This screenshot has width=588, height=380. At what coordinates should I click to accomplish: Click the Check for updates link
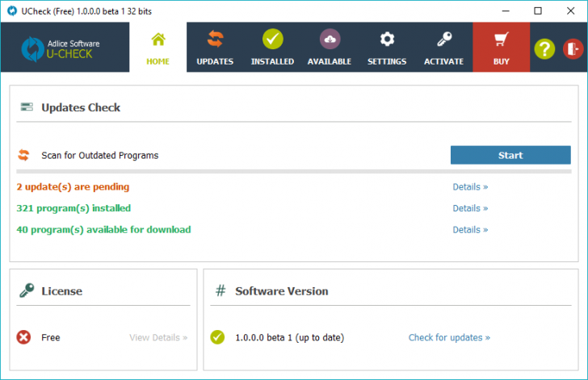click(449, 337)
